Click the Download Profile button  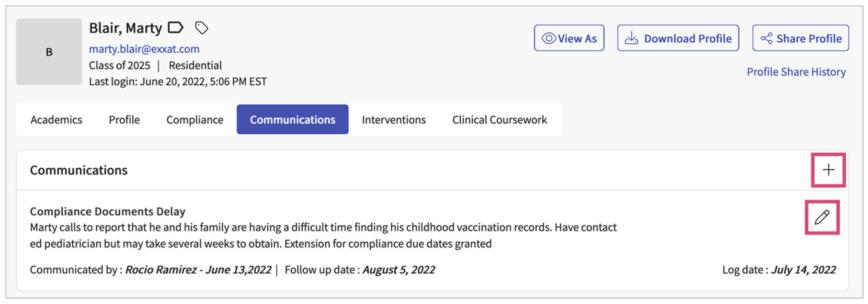678,38
